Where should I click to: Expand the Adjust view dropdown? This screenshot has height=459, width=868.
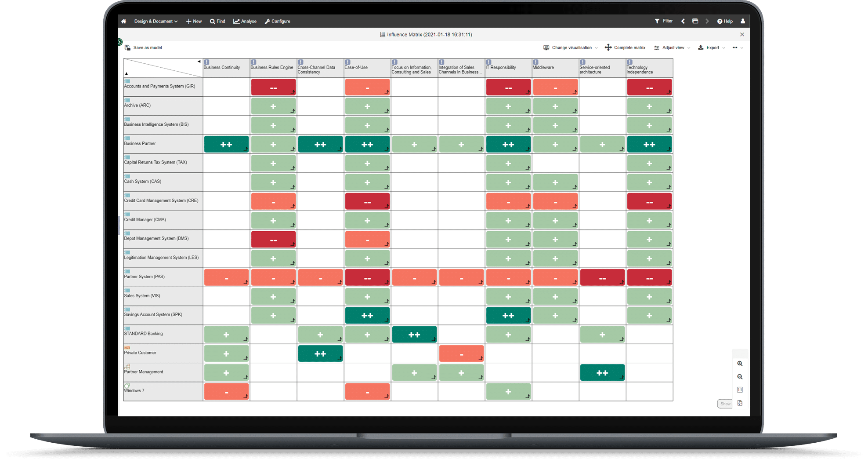coord(671,47)
